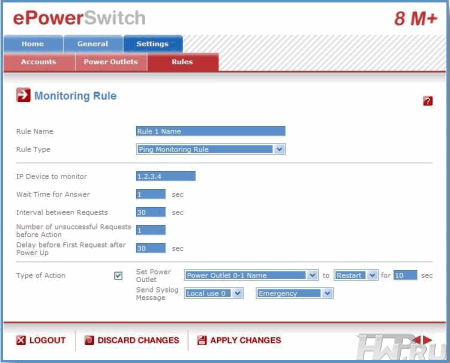
Task: Open the Local use 0 syslog facility dropdown
Action: (214, 293)
